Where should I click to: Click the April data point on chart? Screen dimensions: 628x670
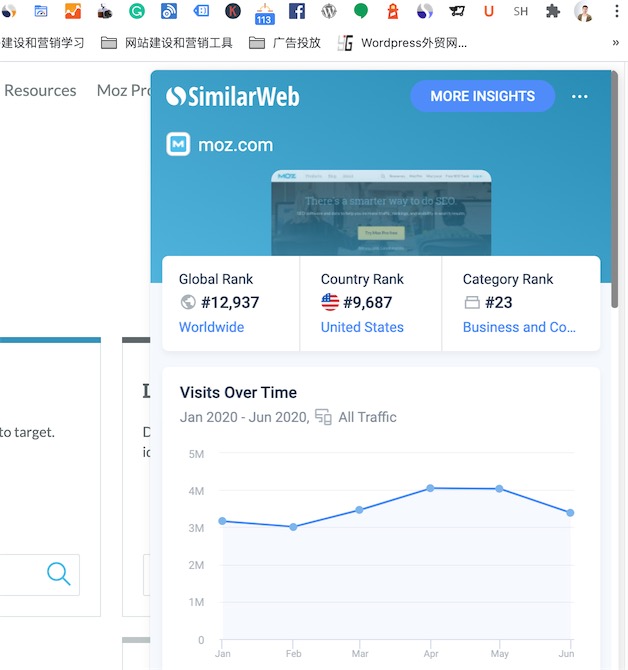pyautogui.click(x=430, y=488)
